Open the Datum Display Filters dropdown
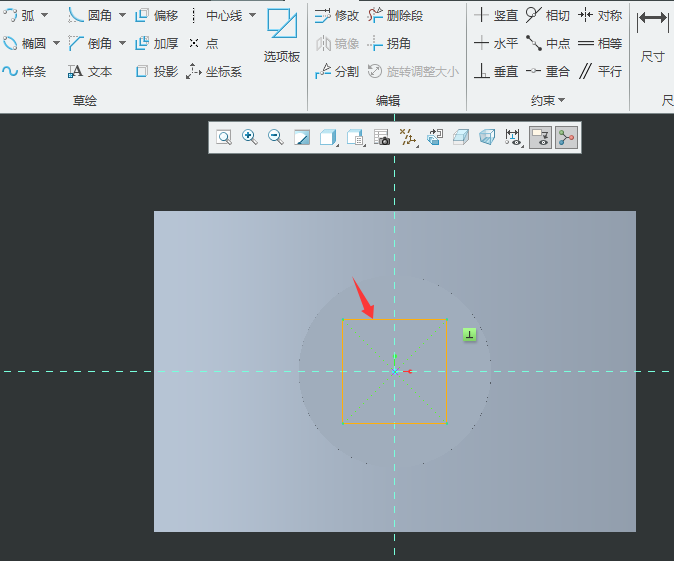Viewport: 674px width, 561px height. [408, 138]
